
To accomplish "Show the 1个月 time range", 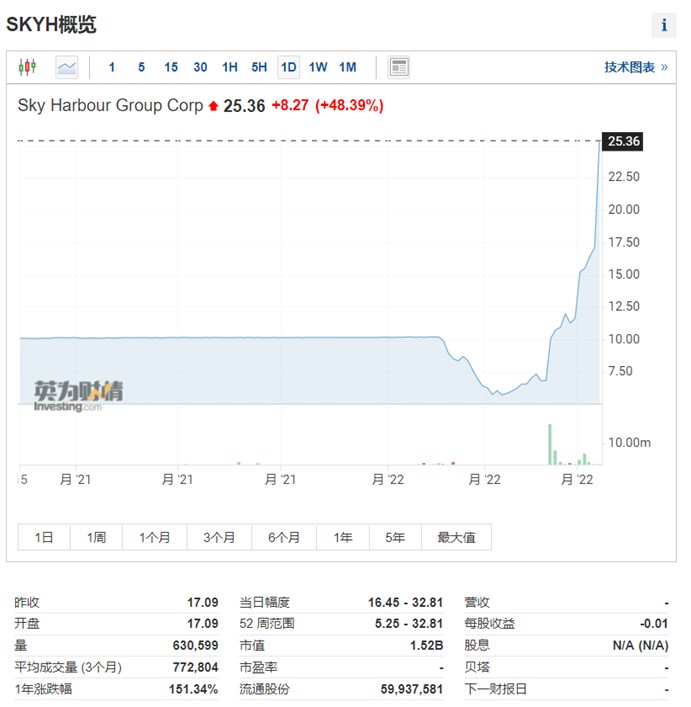I will (155, 537).
